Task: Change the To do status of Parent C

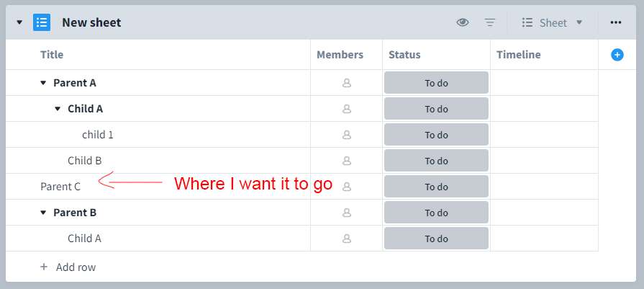Action: [x=436, y=187]
